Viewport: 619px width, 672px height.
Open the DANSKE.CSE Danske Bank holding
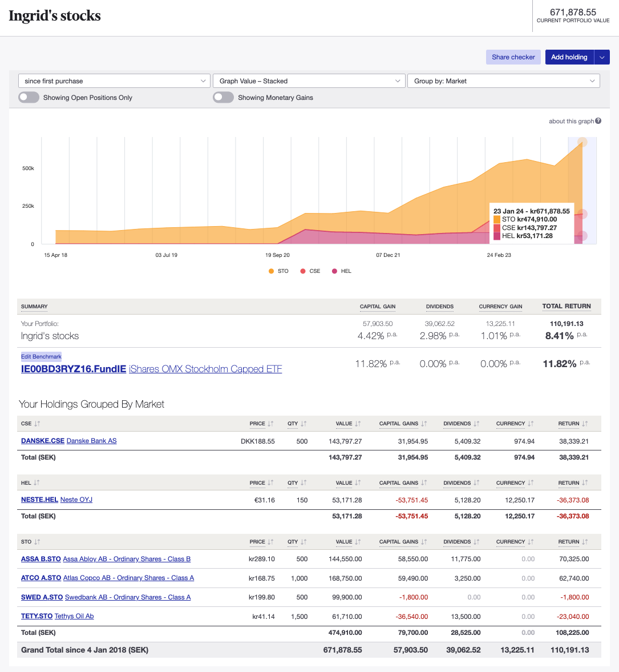click(x=43, y=440)
